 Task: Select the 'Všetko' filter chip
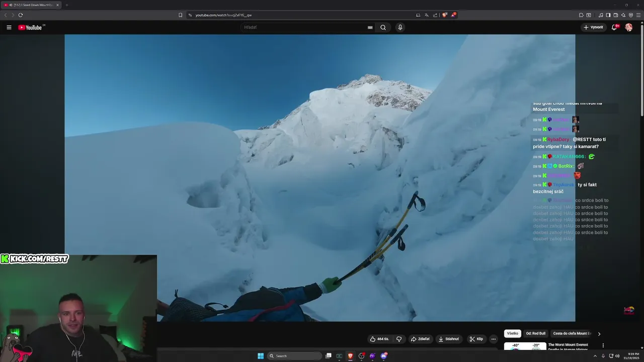tap(513, 333)
